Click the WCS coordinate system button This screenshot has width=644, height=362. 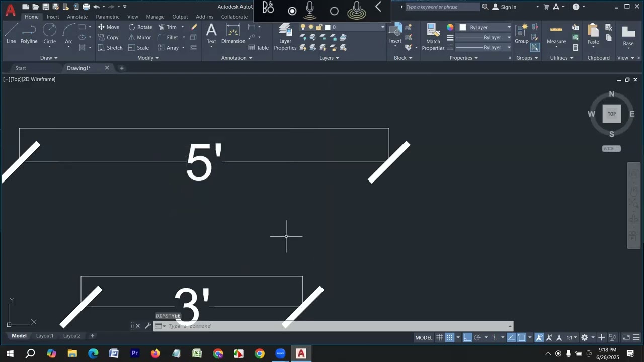[611, 149]
